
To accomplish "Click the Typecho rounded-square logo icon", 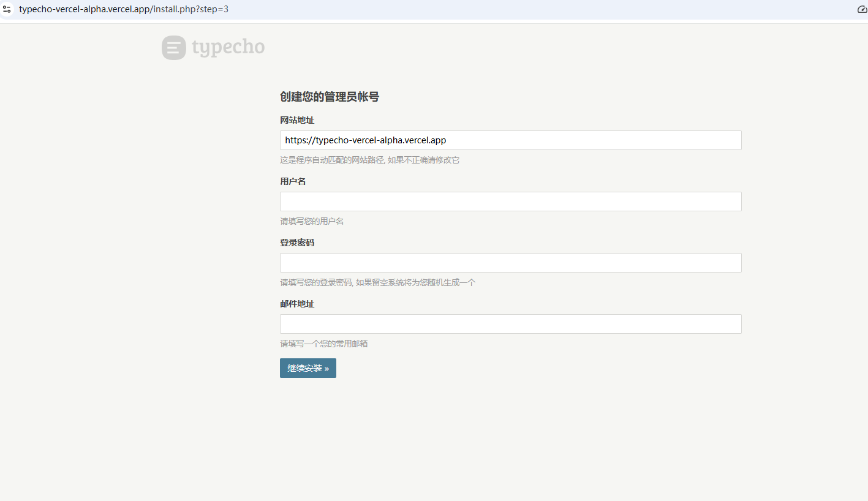I will pos(174,48).
